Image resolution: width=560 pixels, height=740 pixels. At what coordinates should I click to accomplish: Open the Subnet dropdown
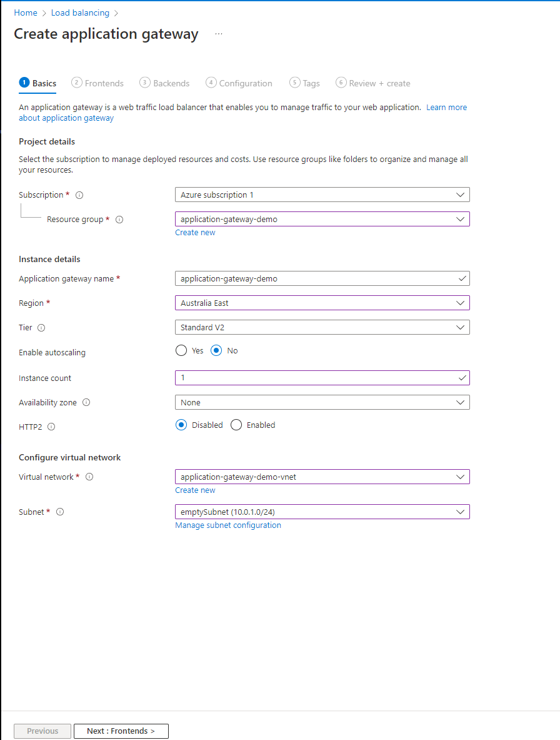pyautogui.click(x=322, y=512)
